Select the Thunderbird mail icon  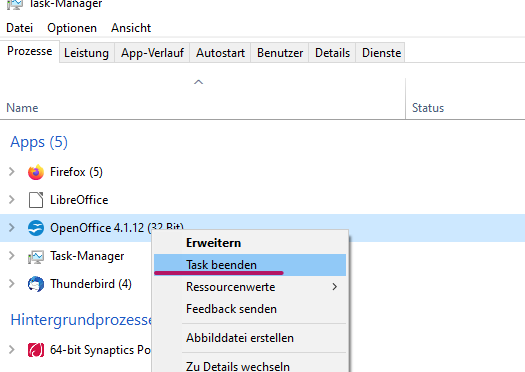(36, 284)
